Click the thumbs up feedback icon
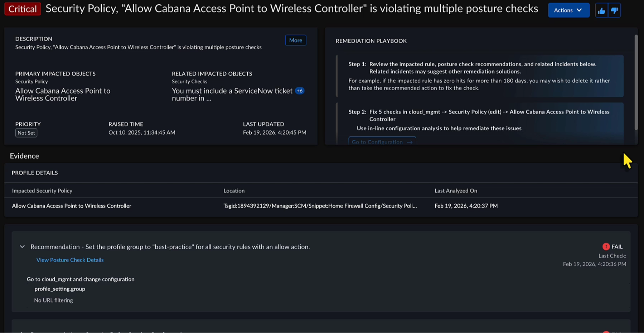The image size is (644, 333). click(601, 11)
